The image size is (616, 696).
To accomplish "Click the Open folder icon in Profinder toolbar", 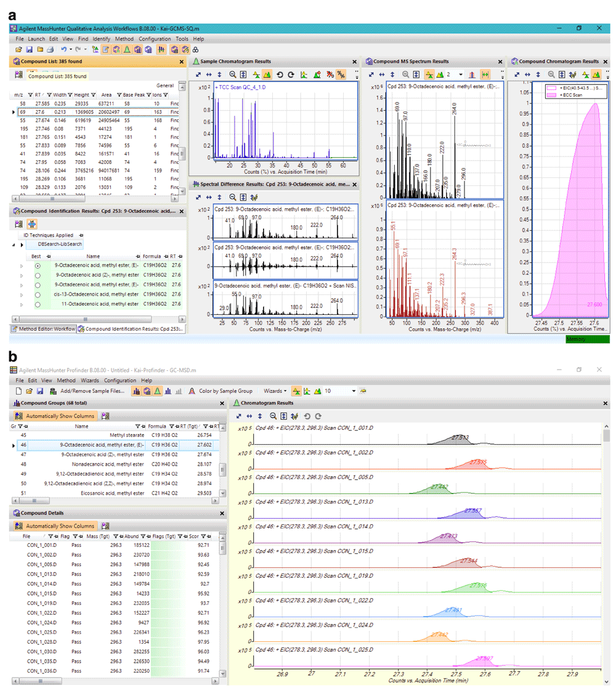I will point(30,391).
